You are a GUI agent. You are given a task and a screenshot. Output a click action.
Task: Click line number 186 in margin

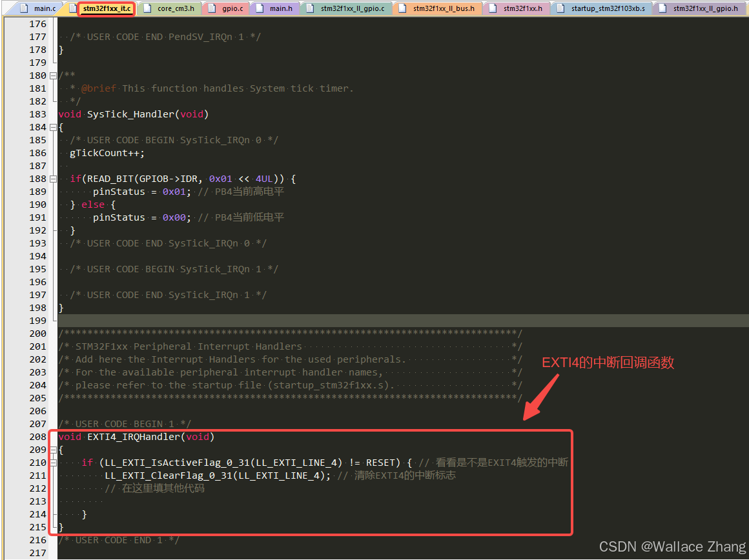click(x=37, y=153)
